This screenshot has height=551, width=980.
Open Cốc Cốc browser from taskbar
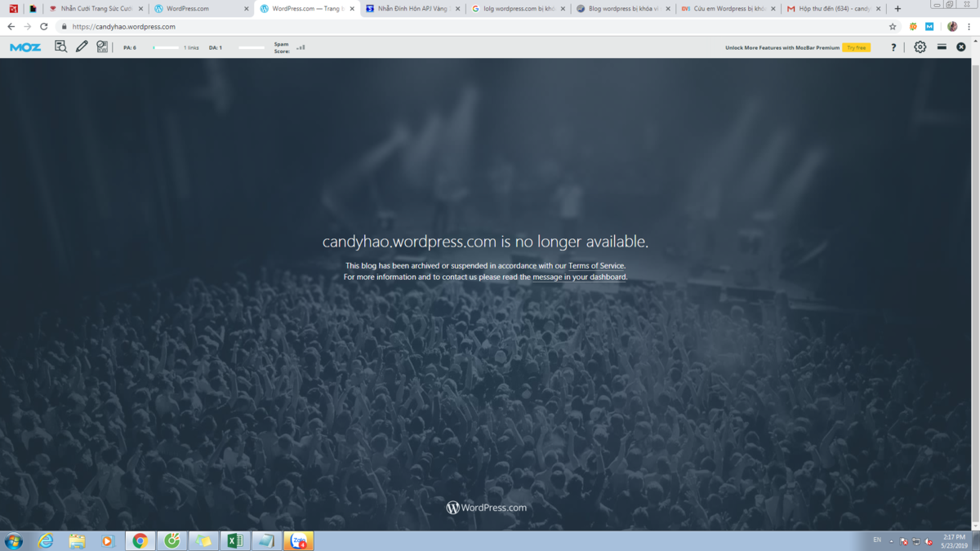[171, 541]
